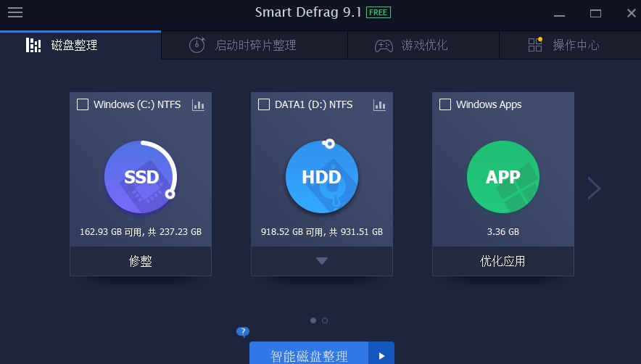The height and width of the screenshot is (364, 641).
Task: Click the 修整 button under Windows (C:)
Action: pos(141,261)
